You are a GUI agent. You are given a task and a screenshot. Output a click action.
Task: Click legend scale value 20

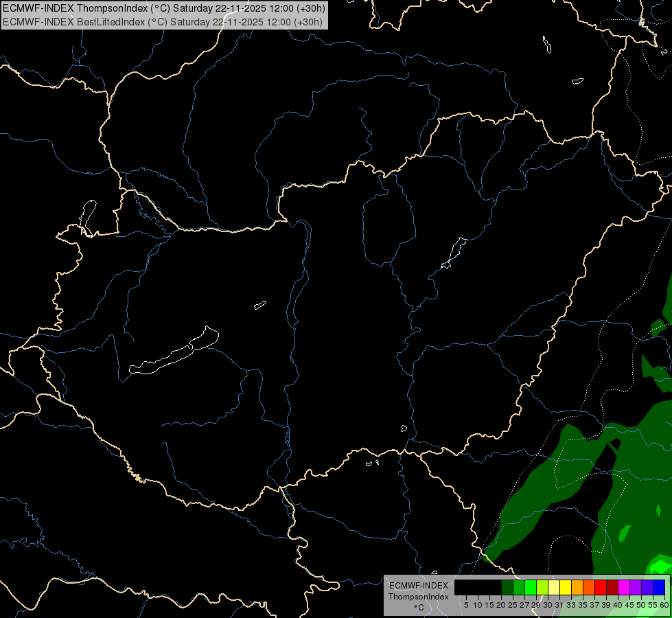coord(501,605)
